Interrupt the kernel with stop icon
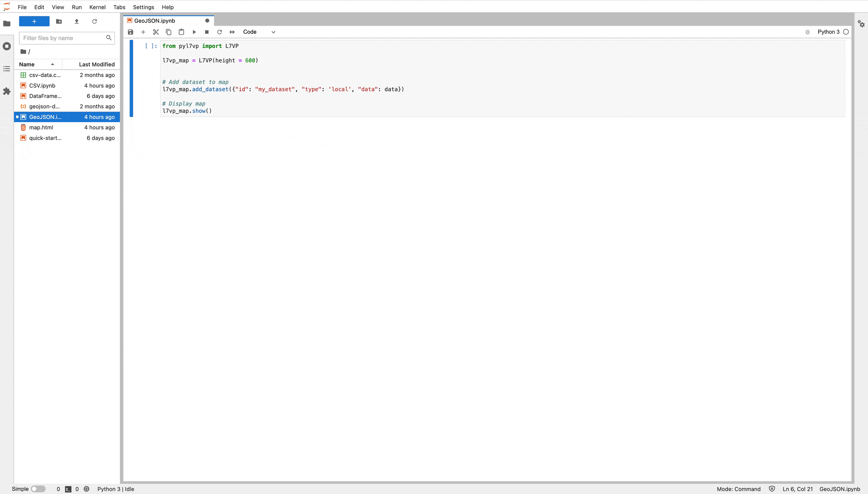This screenshot has width=868, height=494. (207, 32)
